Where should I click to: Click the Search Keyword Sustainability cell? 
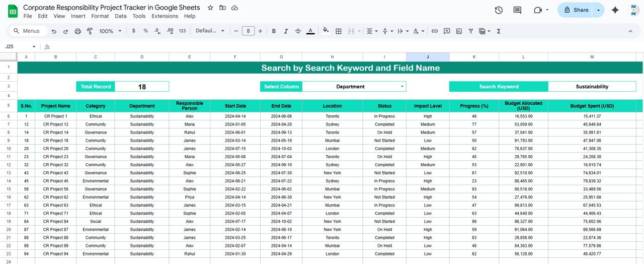tap(592, 87)
